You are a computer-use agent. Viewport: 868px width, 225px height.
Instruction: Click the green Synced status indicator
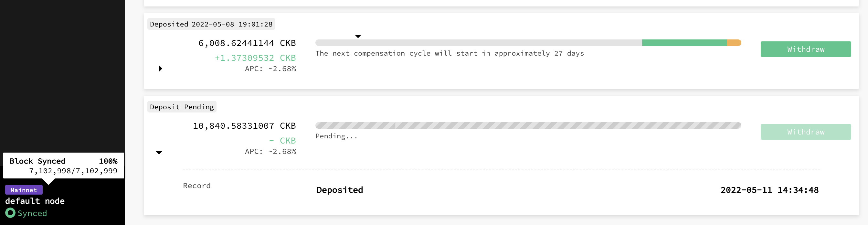click(x=25, y=213)
